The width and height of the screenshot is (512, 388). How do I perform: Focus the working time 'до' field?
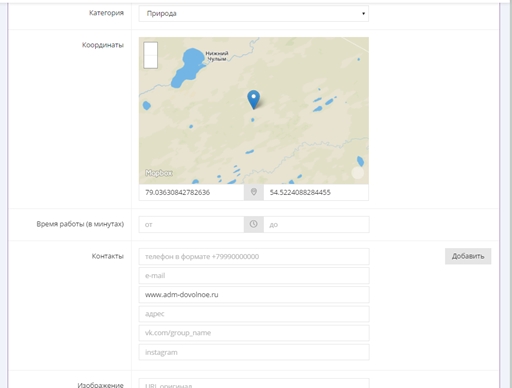[316, 224]
